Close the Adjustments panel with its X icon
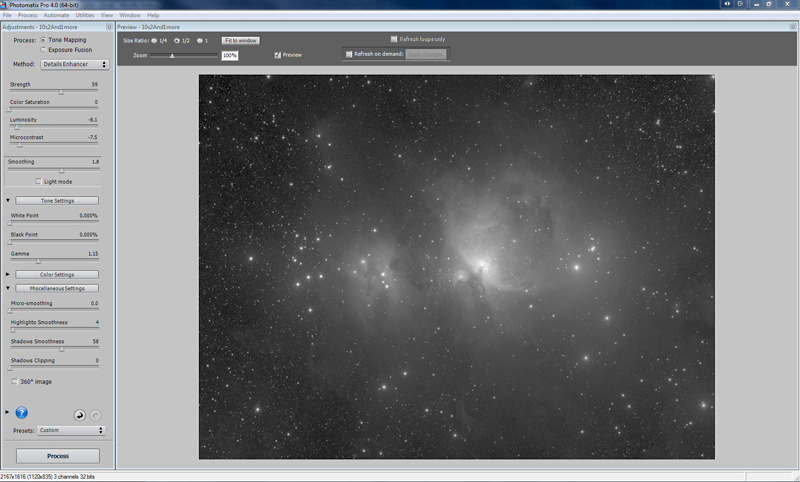 [x=108, y=27]
